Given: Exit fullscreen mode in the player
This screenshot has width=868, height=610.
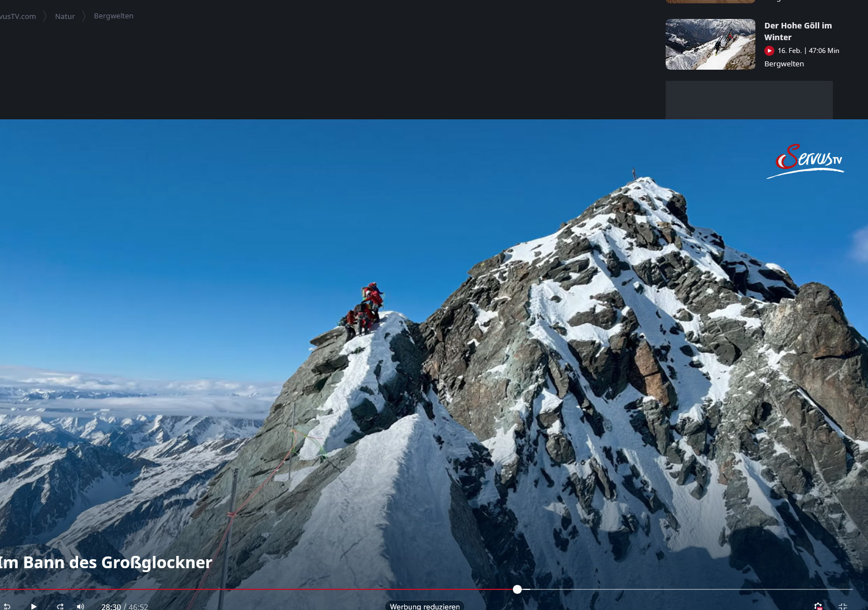Looking at the screenshot, I should 842,606.
